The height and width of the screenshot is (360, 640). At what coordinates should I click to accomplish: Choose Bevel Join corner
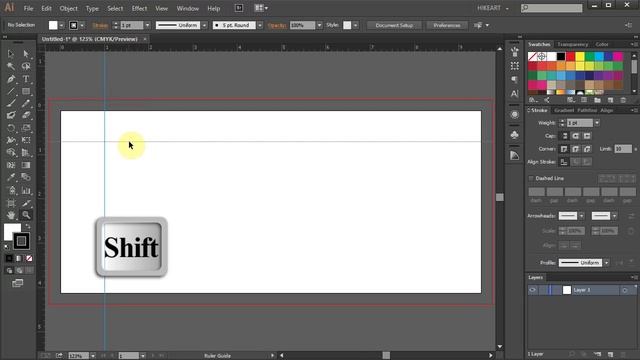tap(587, 149)
